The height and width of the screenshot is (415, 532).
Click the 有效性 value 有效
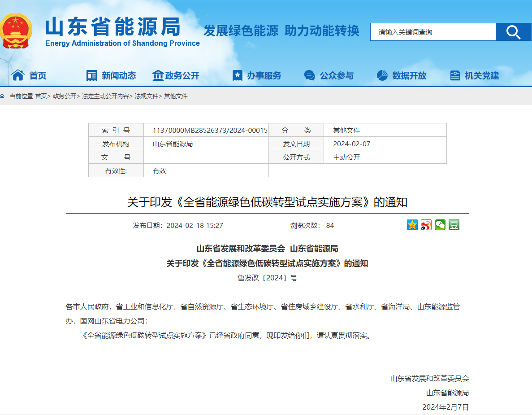click(x=160, y=171)
